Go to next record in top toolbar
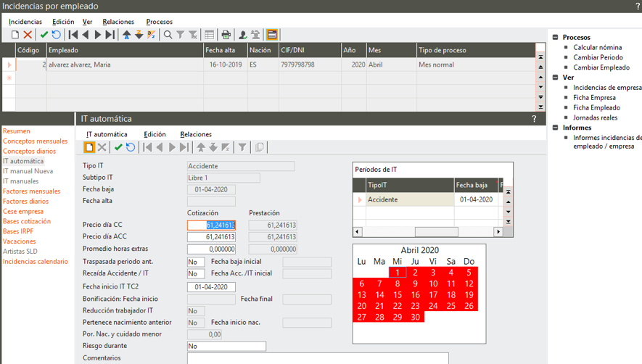This screenshot has height=364, width=642. [98, 35]
